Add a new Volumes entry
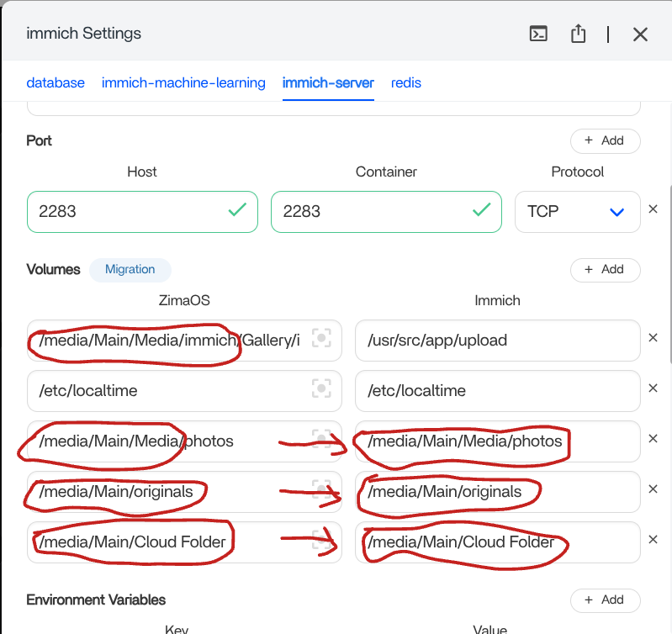672x634 pixels. point(606,270)
